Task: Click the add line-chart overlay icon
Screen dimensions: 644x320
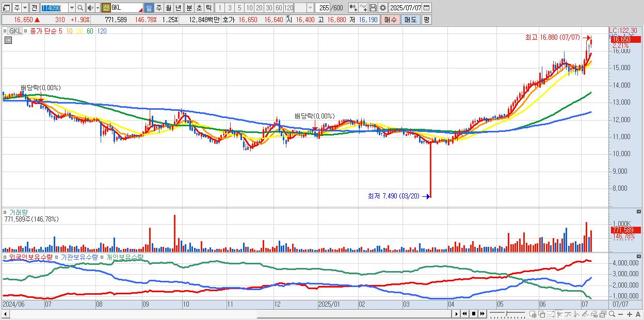Action: [363, 8]
